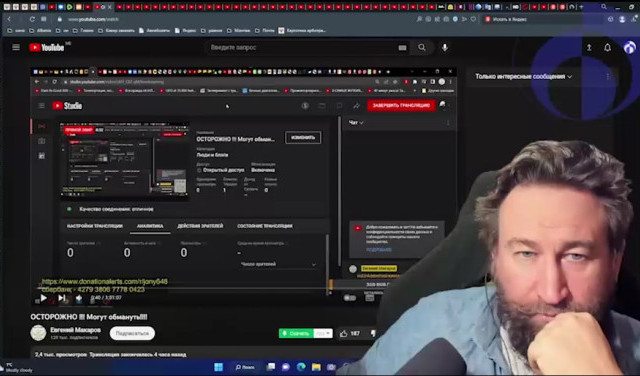The height and width of the screenshot is (376, 640).
Task: Open the live chat three-dot options menu
Action: (x=608, y=76)
